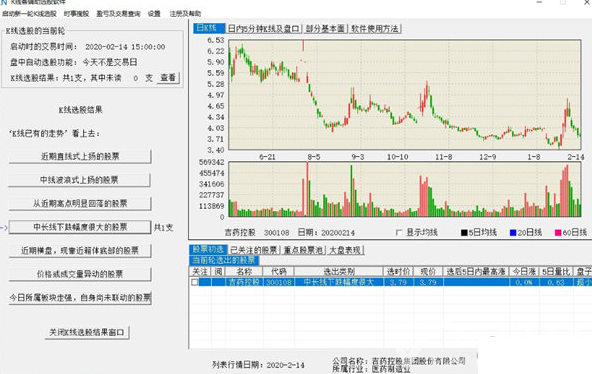Click 中长线下跌幅度很大的股票 button
Image resolution: width=592 pixels, height=374 pixels.
point(80,227)
